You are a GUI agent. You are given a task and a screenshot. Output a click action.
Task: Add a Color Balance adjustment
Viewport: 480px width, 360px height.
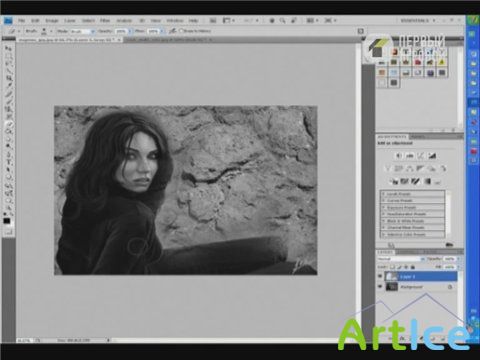[409, 168]
